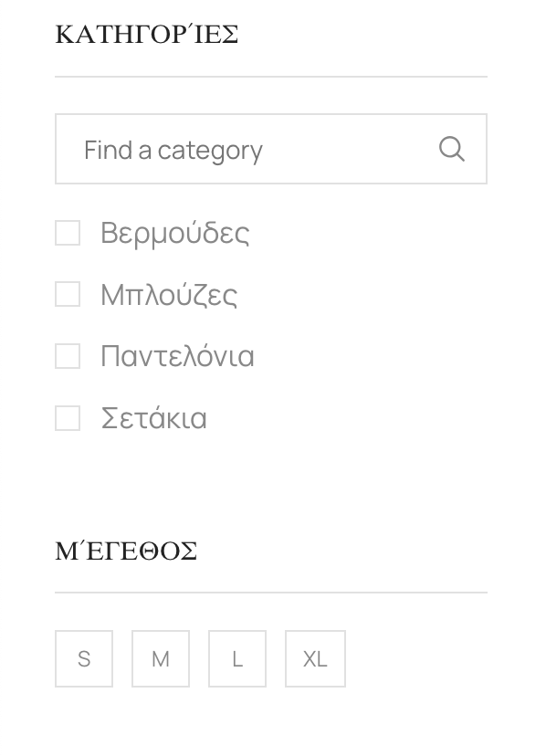Toggle the ΜΈΓΕΘΟΣ section heading
546x756 pixels.
coord(126,551)
